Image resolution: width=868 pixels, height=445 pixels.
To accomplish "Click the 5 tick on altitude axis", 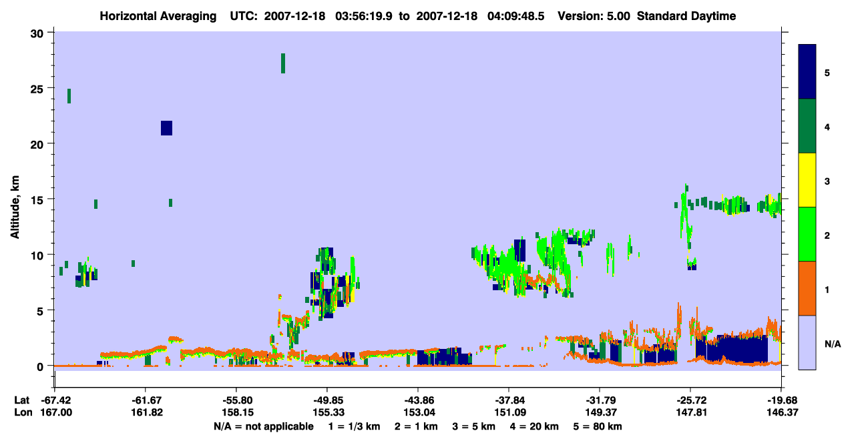I will click(x=41, y=310).
